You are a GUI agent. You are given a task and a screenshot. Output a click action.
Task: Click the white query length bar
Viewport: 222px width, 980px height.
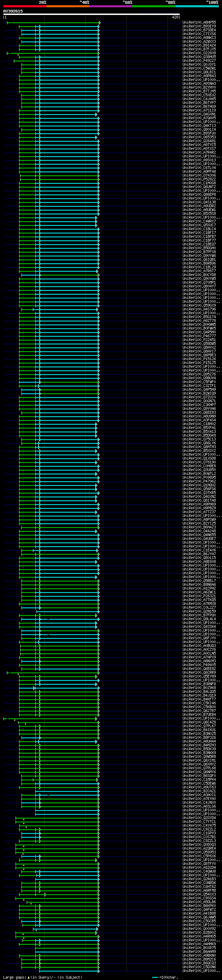click(x=92, y=14)
